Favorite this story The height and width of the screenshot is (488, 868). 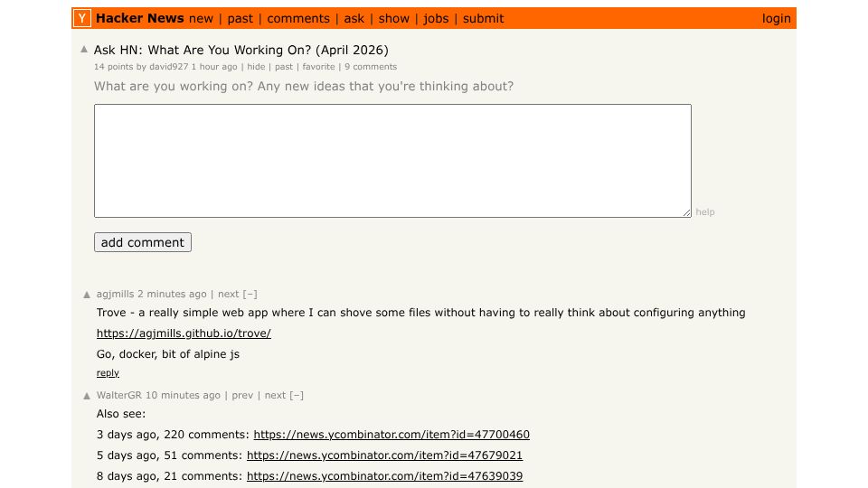(x=318, y=66)
